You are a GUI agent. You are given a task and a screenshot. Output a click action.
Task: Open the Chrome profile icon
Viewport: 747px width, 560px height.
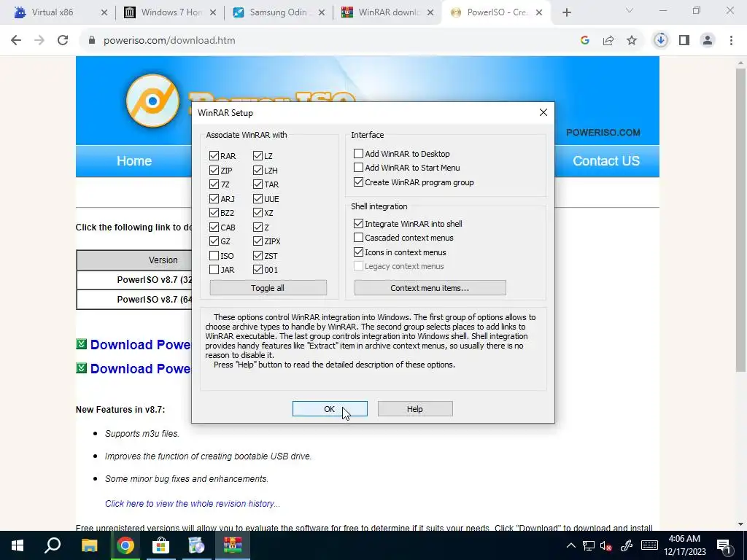708,41
